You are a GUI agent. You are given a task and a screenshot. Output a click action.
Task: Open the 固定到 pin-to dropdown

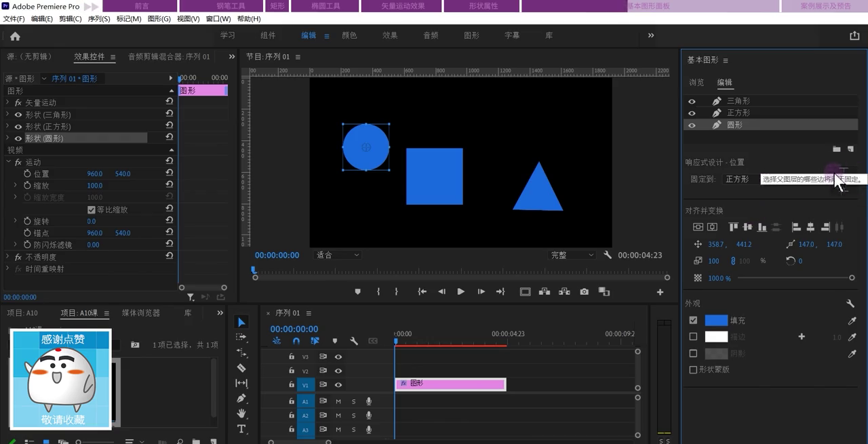pos(741,179)
